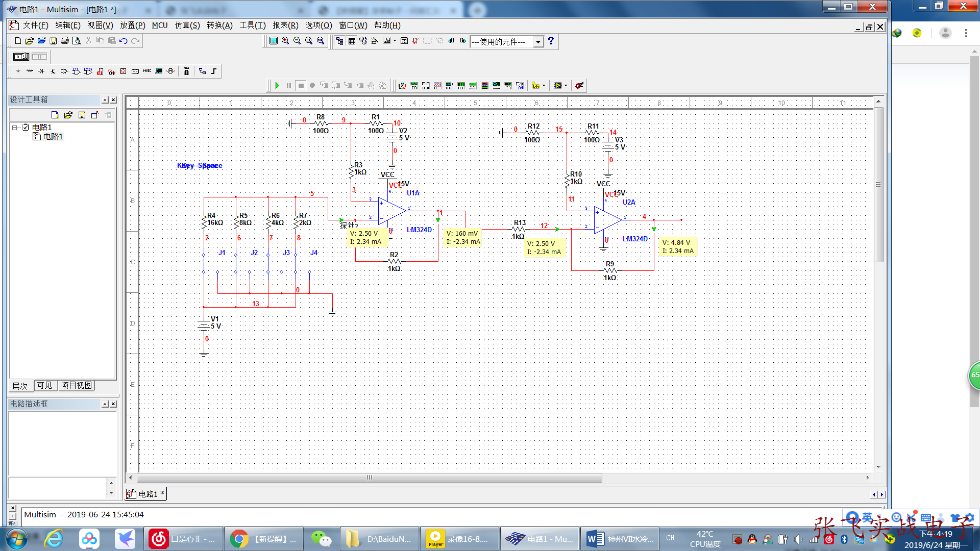This screenshot has width=980, height=551.
Task: Open WeChat from the taskbar
Action: [x=322, y=539]
